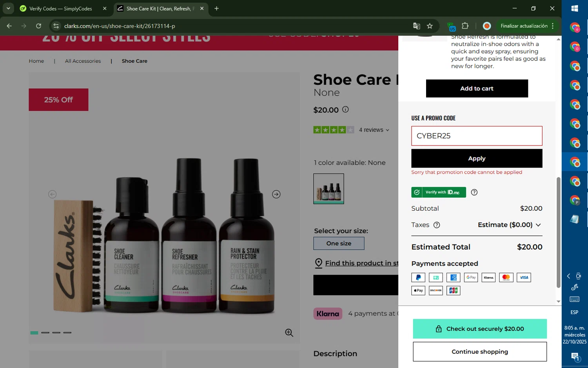Image resolution: width=588 pixels, height=368 pixels.
Task: Open the touch keyboard tray icon
Action: (x=575, y=299)
